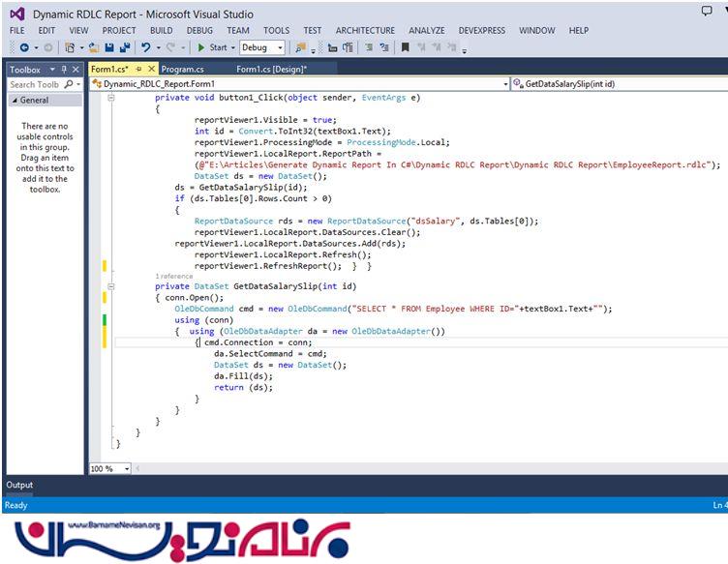The height and width of the screenshot is (564, 728).
Task: Click the Save All toolbar icon
Action: 125,47
